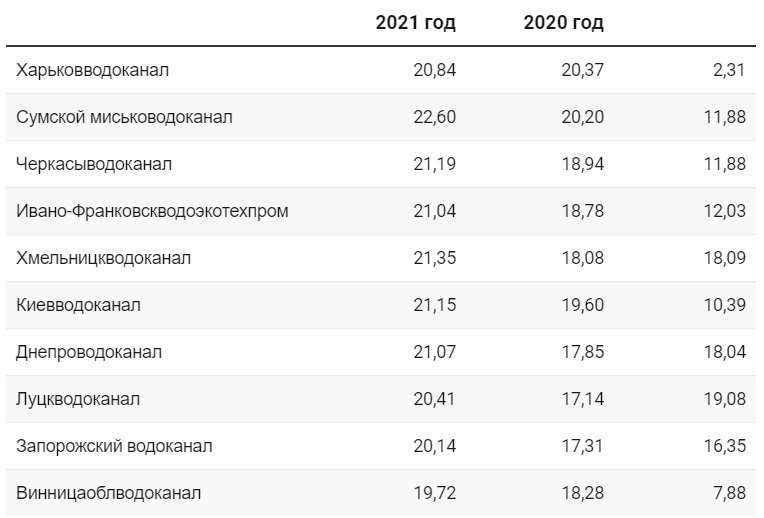Click the Ивано-Франковскводоэкотехпром company name
Screen dimensions: 764x518
point(152,211)
